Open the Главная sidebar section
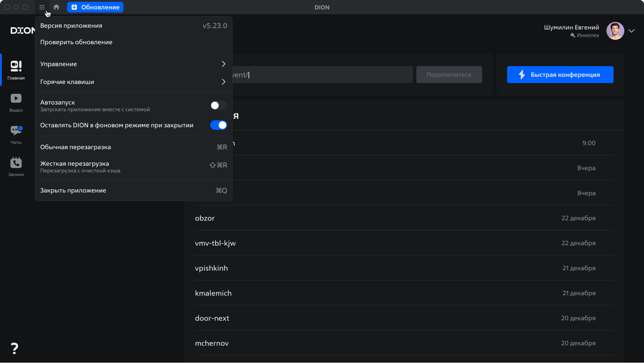 pyautogui.click(x=16, y=70)
